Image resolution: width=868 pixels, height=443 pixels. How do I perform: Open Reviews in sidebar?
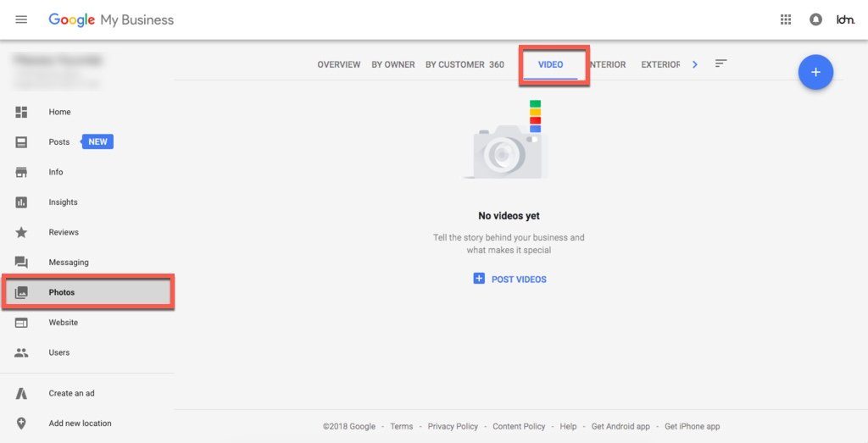click(x=64, y=232)
